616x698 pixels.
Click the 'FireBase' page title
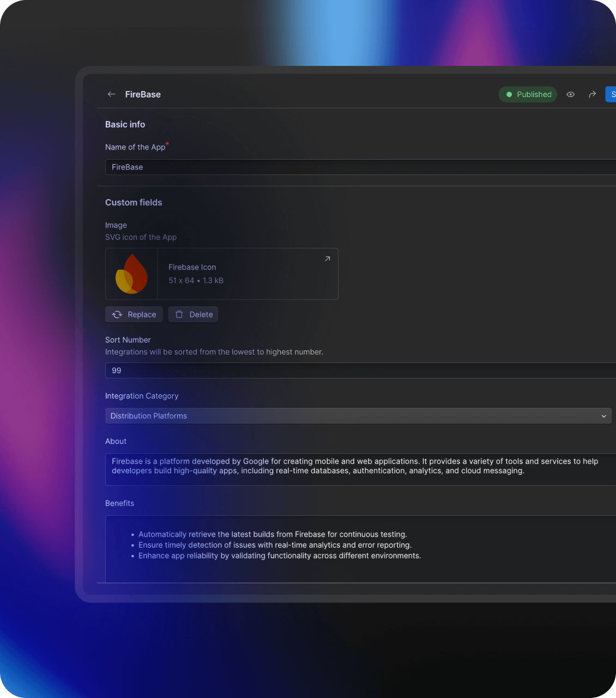coord(143,94)
